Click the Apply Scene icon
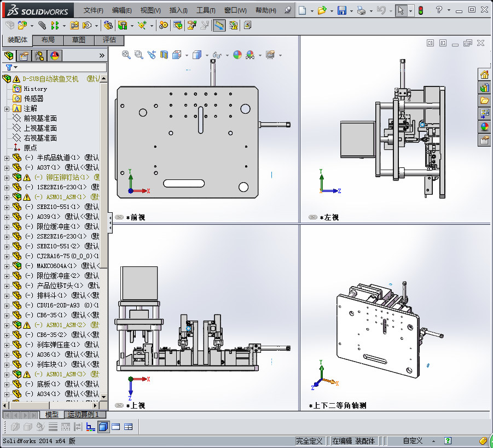The height and width of the screenshot is (448, 493). 250,55
